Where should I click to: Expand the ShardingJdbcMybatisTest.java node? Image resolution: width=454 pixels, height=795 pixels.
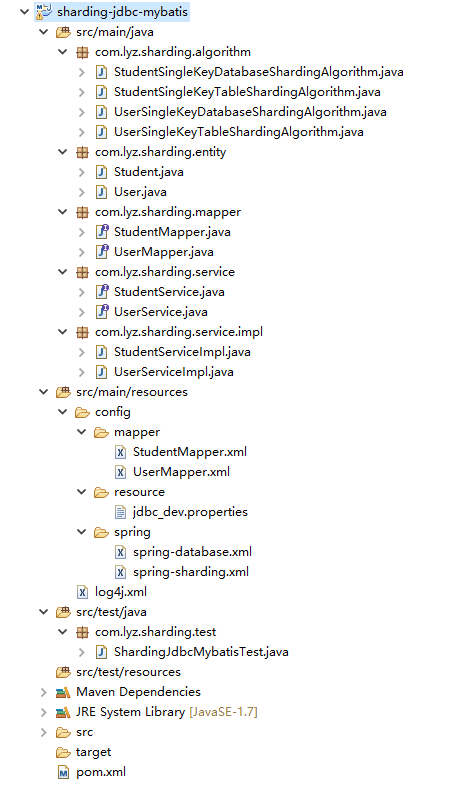pyautogui.click(x=82, y=652)
